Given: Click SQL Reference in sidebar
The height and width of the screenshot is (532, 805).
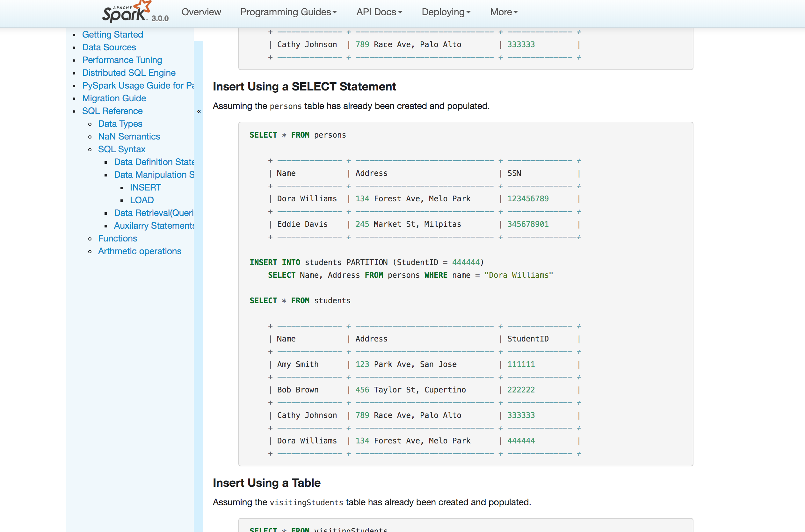Looking at the screenshot, I should 112,111.
